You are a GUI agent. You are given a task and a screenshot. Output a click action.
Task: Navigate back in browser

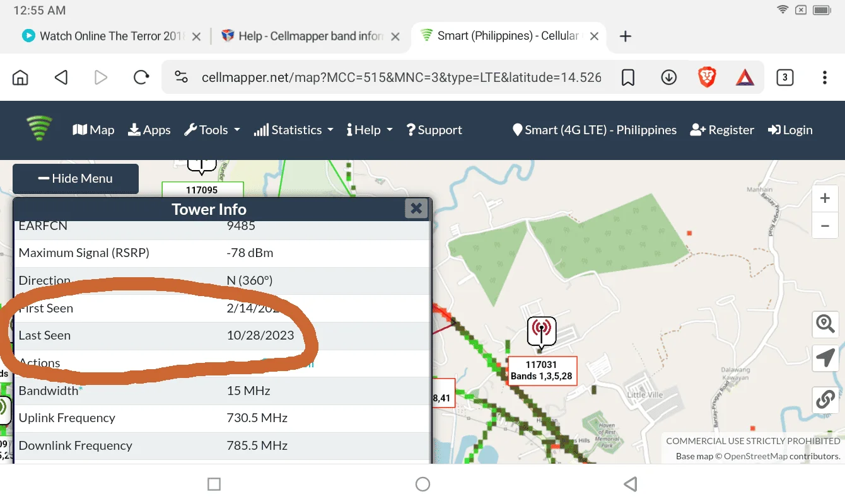[x=61, y=77]
